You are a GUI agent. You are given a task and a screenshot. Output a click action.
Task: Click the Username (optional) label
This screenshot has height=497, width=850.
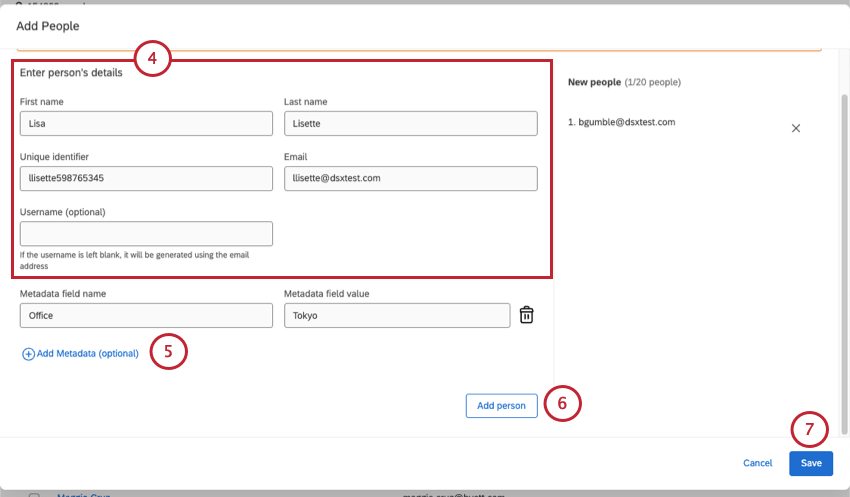[62, 212]
